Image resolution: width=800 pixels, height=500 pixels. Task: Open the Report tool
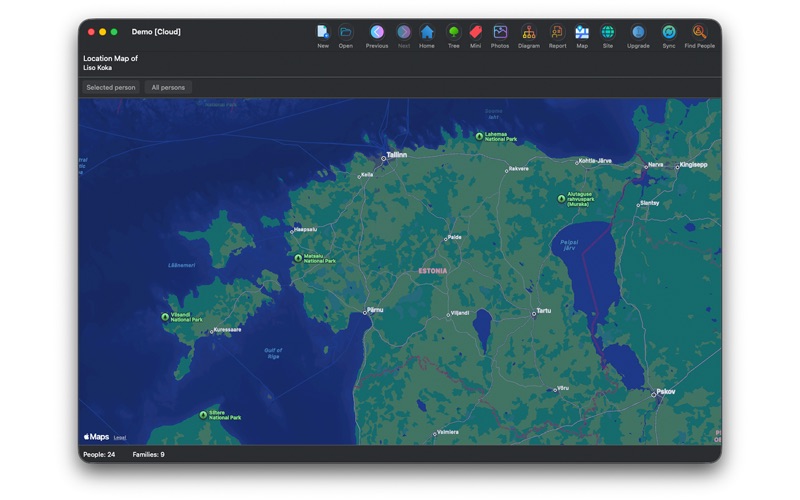coord(557,32)
